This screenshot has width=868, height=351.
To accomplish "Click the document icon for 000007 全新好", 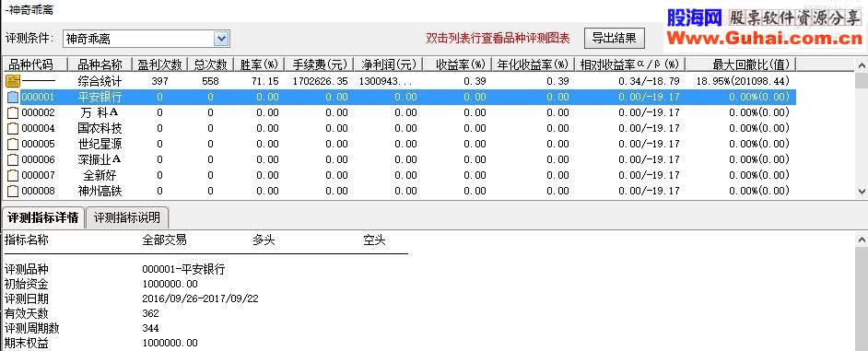I will click(x=13, y=175).
